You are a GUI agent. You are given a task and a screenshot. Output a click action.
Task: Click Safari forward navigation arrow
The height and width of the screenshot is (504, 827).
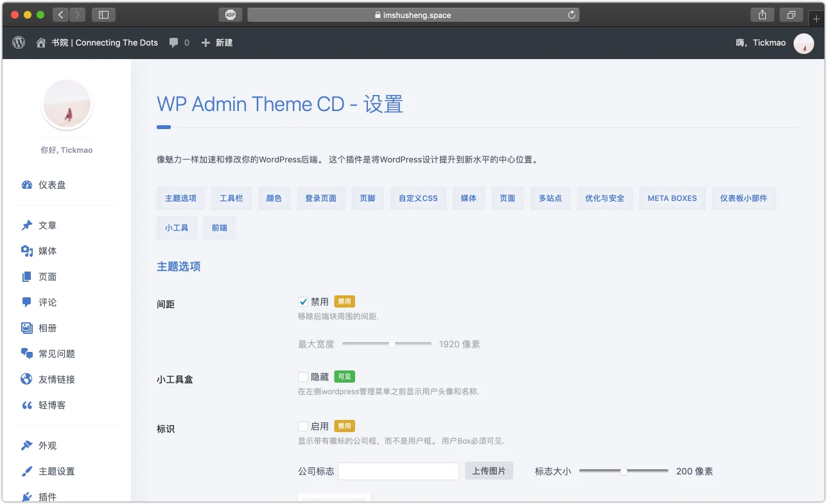[77, 15]
